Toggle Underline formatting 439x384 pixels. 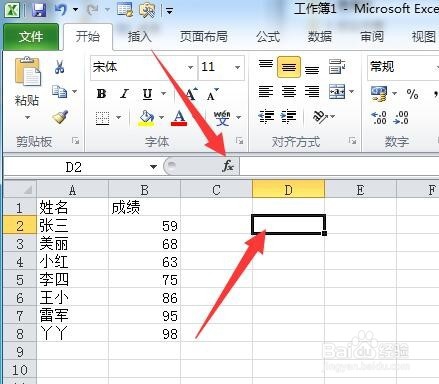pyautogui.click(x=147, y=94)
